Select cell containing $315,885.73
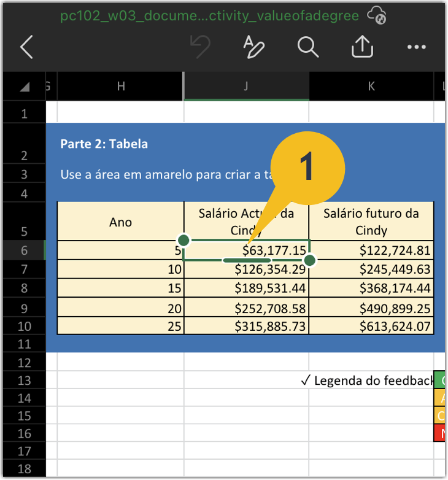 (246, 326)
